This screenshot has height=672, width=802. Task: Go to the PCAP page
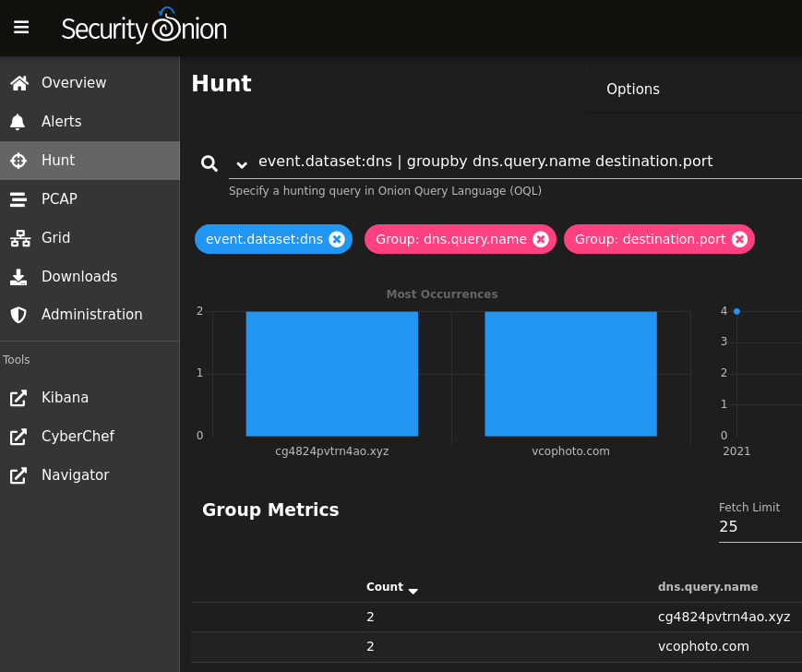(90, 199)
